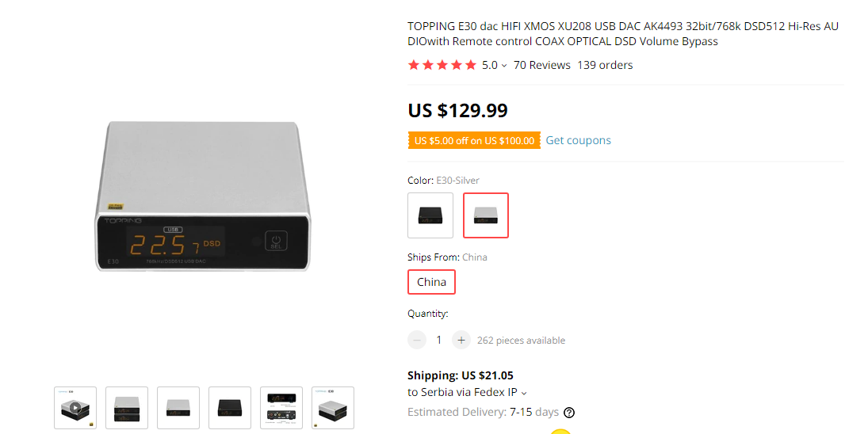View the stacked two-unit thumbnail image

[x=127, y=408]
